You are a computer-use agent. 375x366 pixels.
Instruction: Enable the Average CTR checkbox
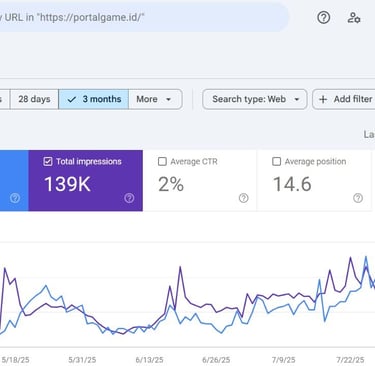click(162, 162)
